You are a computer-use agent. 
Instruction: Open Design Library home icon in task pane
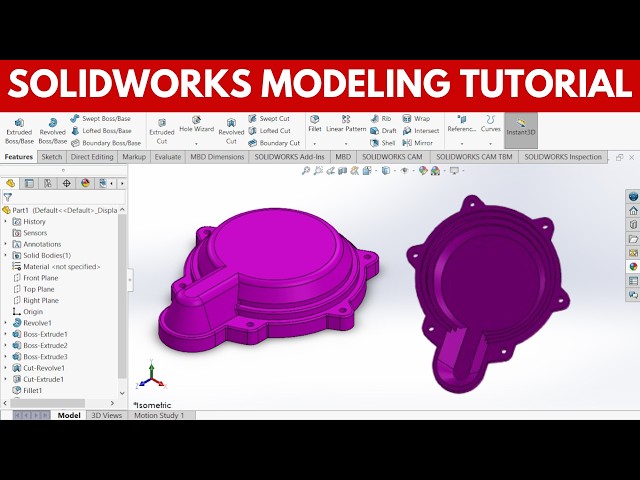633,211
